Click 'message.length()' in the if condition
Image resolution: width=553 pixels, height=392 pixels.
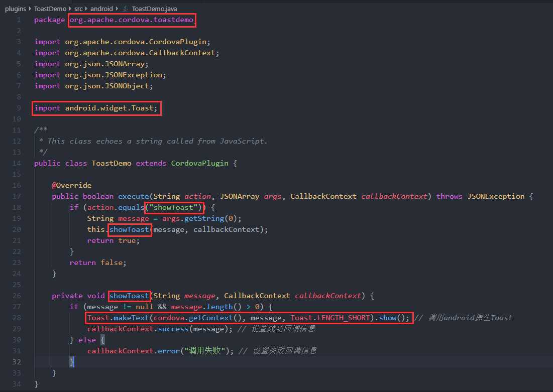pos(206,307)
